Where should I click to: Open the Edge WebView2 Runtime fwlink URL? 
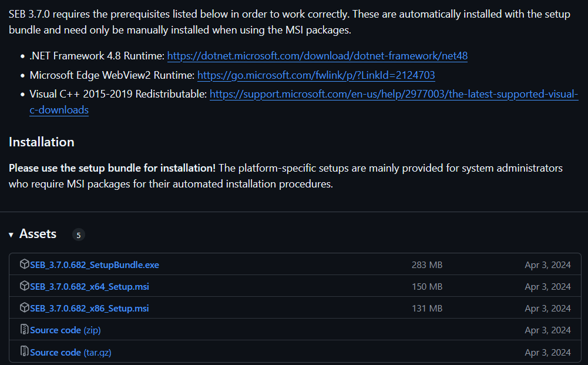[x=316, y=75]
